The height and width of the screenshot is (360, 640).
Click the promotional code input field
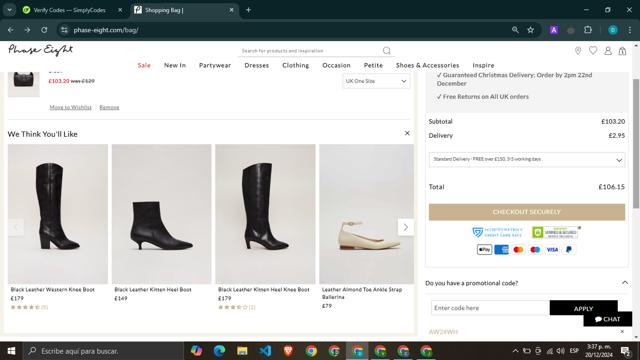point(490,308)
